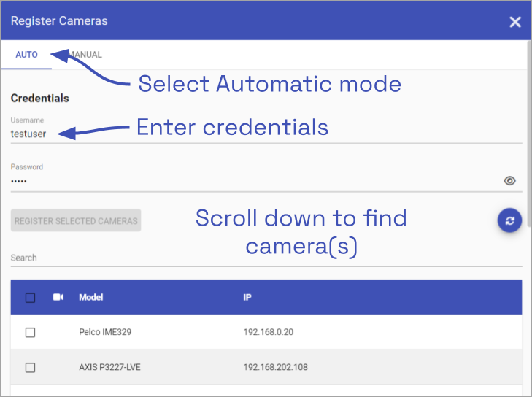
Task: Check the select-all cameras header checkbox
Action: (30, 297)
